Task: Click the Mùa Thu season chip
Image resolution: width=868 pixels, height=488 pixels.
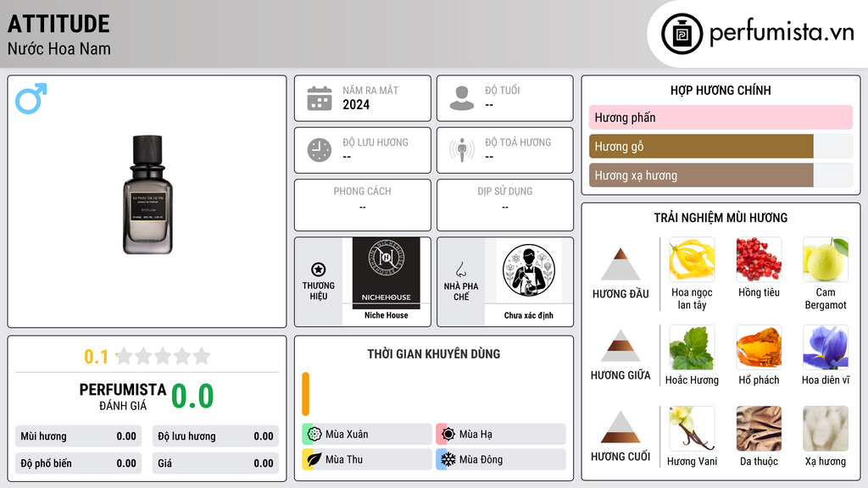Action: (x=367, y=459)
